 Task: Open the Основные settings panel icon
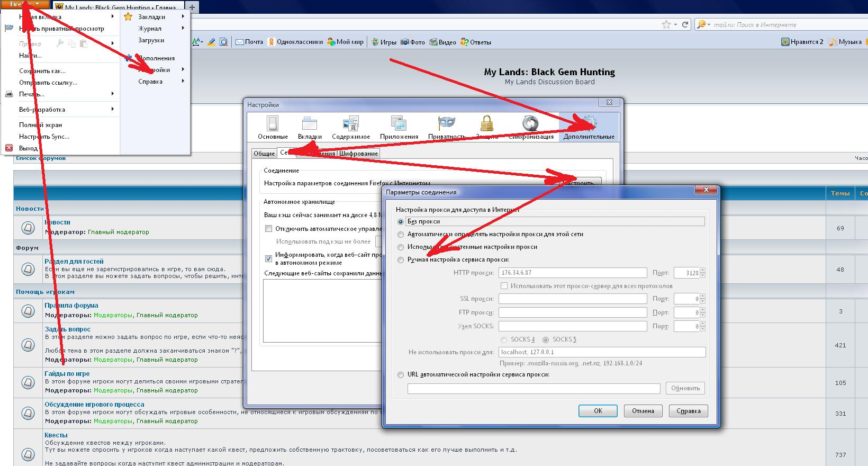(x=273, y=124)
